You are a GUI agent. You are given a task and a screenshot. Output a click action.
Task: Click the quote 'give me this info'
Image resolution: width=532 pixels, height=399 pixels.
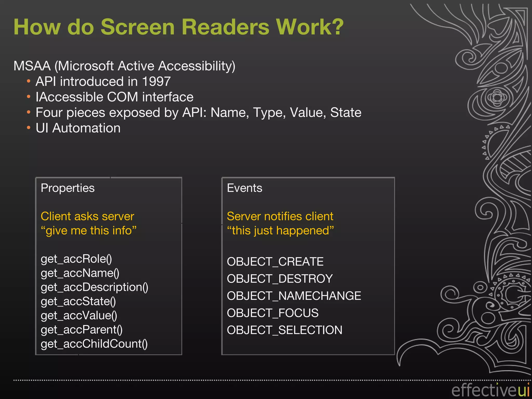(89, 231)
